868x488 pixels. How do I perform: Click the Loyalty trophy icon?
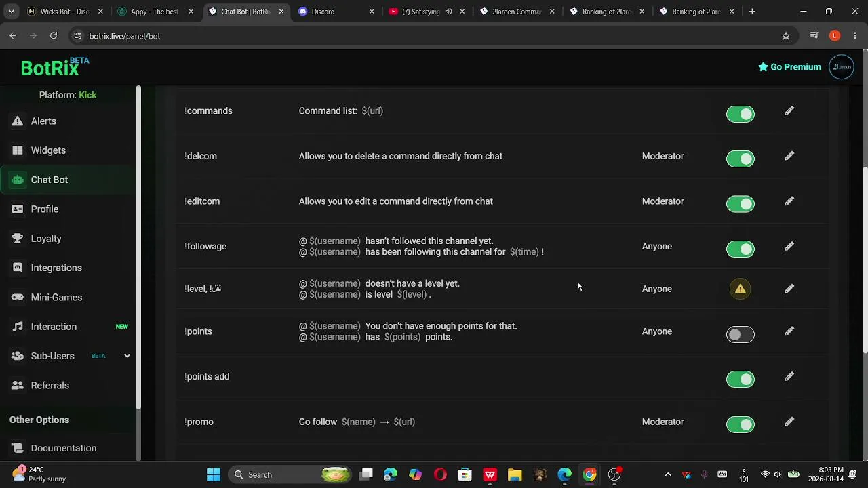pyautogui.click(x=18, y=239)
